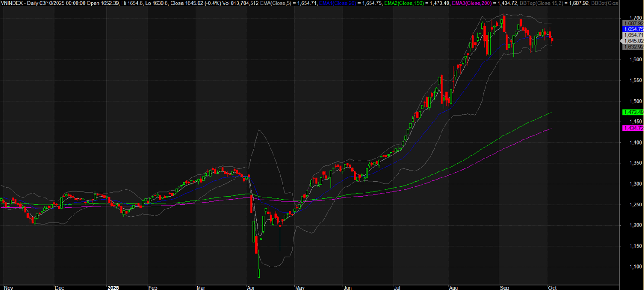This screenshot has width=644, height=290.
Task: Click the 1,300 price axis label
Action: coord(630,184)
